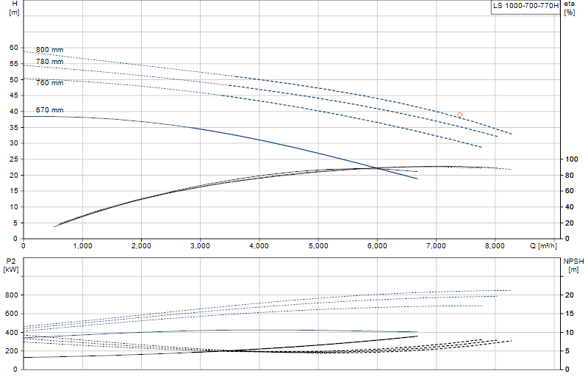The height and width of the screenshot is (382, 588).
Task: Click the '800' P2 axis value
Action: [11, 295]
